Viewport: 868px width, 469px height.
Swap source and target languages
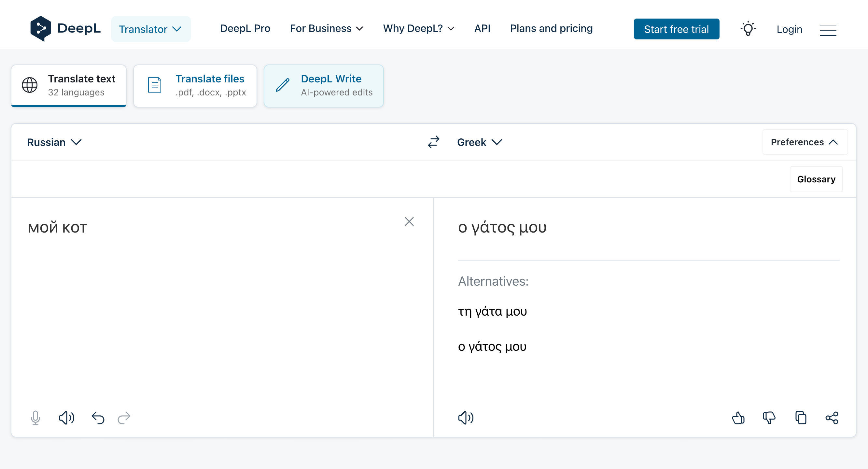point(434,142)
